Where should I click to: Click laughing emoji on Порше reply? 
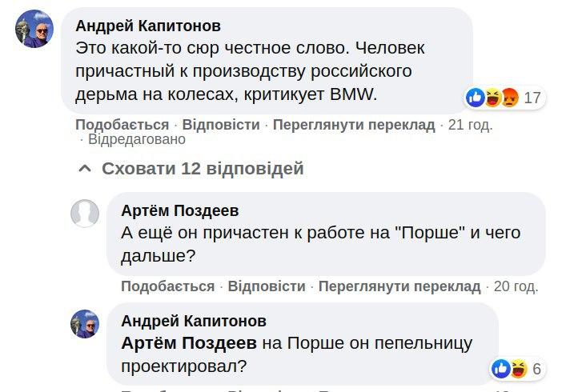(x=518, y=368)
